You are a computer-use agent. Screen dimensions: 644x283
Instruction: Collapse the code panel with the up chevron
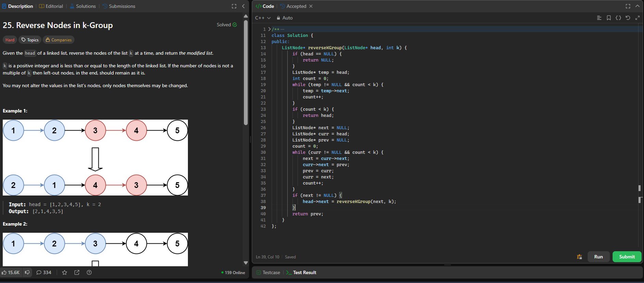(x=637, y=6)
